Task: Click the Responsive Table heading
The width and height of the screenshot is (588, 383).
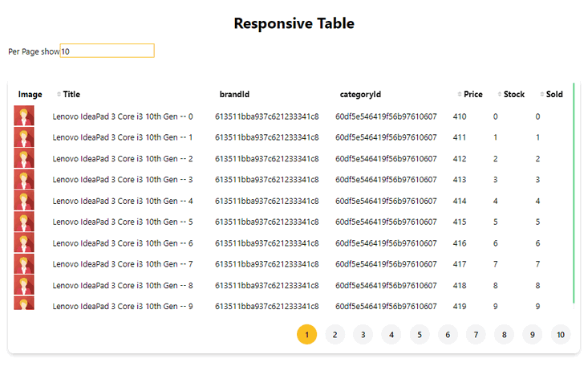Action: pyautogui.click(x=294, y=23)
